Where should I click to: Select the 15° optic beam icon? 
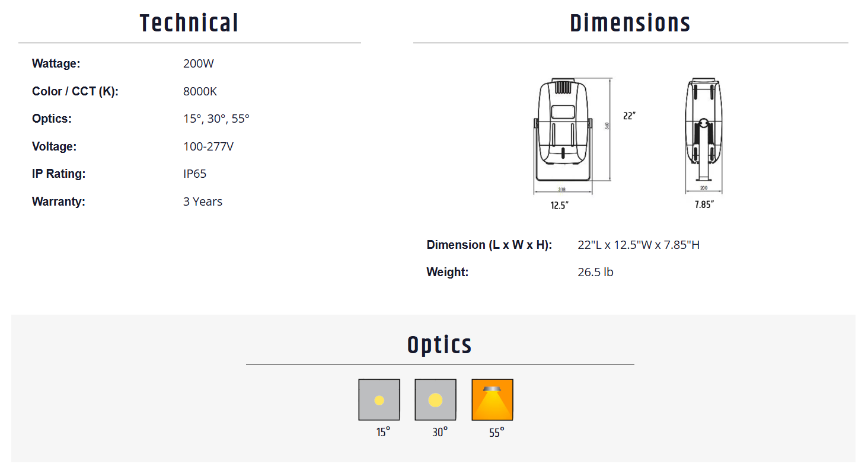[x=379, y=400]
